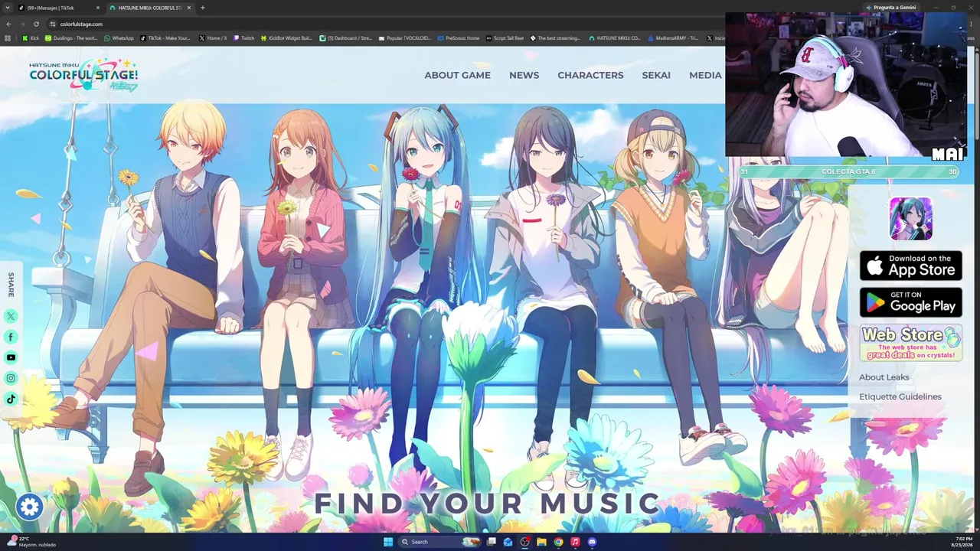Share the page on Facebook
980x551 pixels.
tap(11, 337)
